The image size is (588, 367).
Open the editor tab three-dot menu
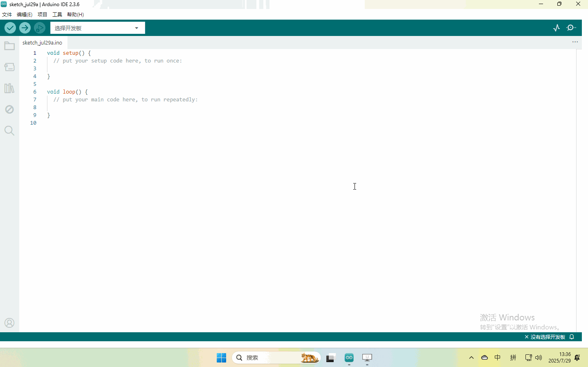coord(575,42)
